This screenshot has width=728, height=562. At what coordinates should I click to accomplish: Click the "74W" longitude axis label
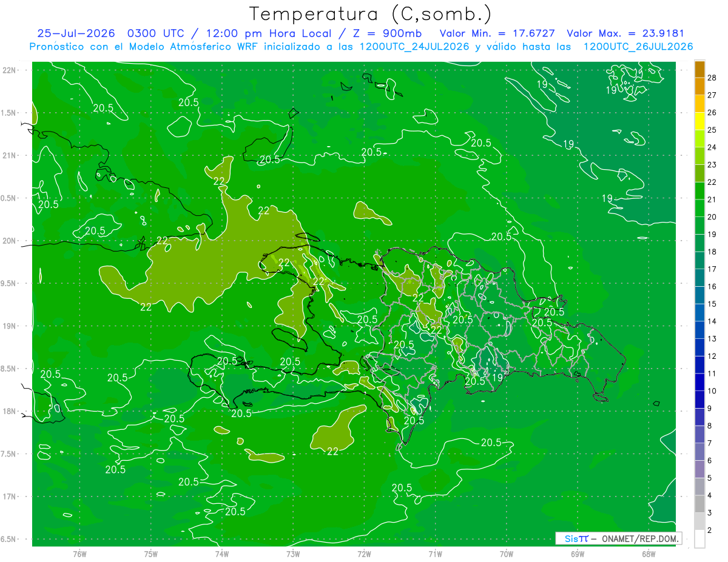(x=222, y=554)
